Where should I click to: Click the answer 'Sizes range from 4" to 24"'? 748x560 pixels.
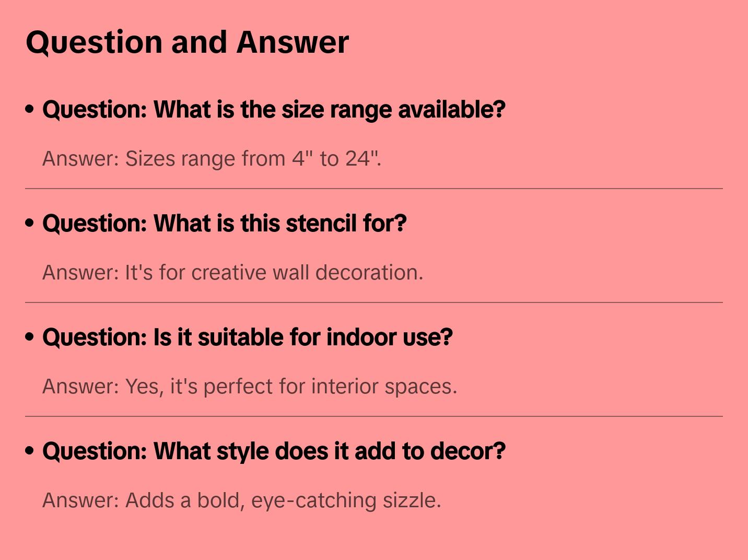click(x=212, y=158)
